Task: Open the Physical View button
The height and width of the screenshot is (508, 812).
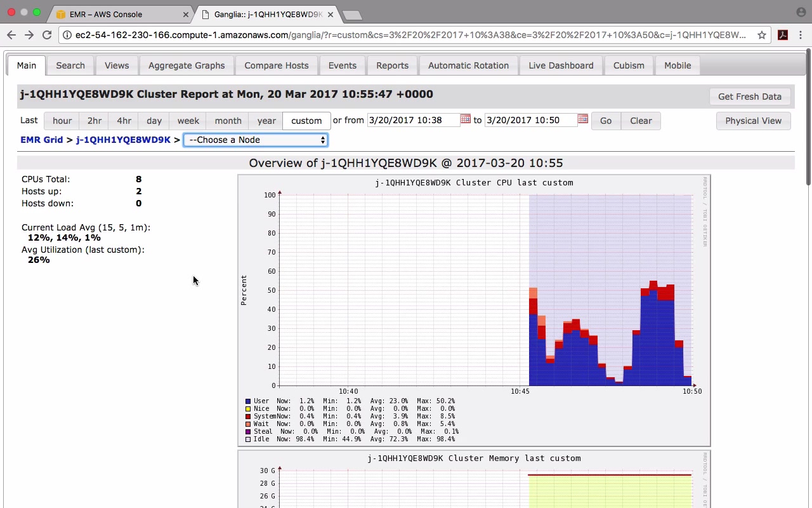Action: pyautogui.click(x=754, y=121)
